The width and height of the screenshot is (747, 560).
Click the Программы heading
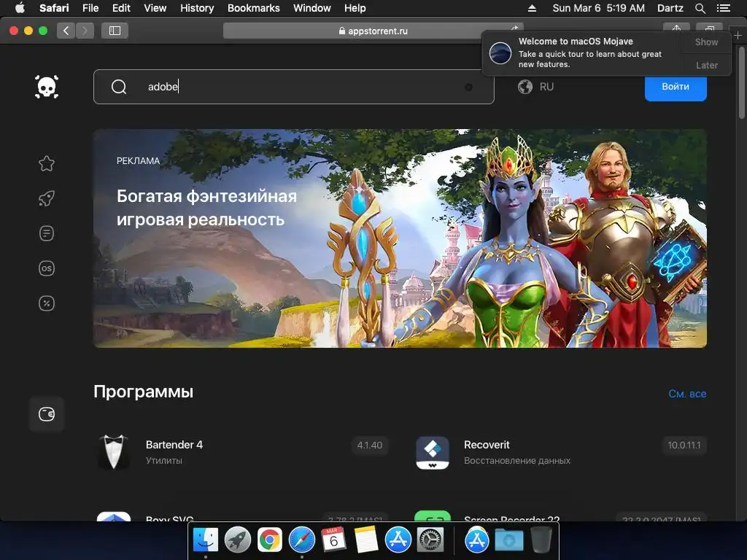point(144,392)
